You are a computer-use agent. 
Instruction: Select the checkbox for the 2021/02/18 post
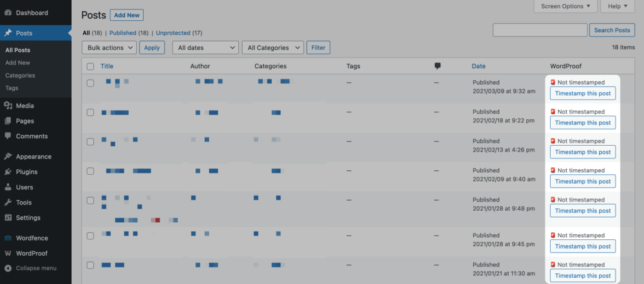tap(90, 112)
